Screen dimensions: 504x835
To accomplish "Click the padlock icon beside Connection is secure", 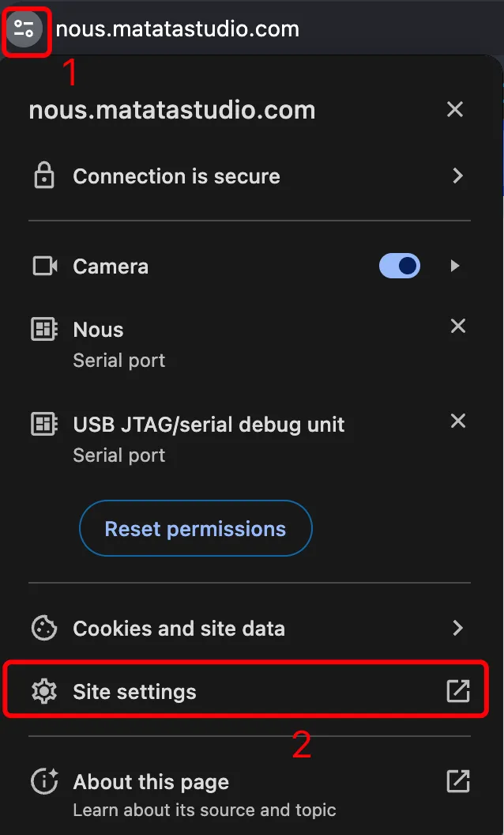I will [x=44, y=176].
